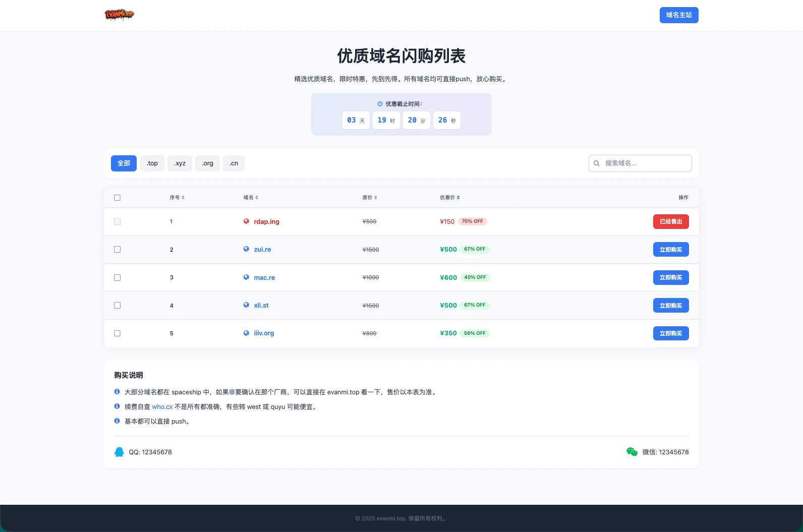Sort by 原价 column header
The image size is (803, 532).
click(369, 198)
